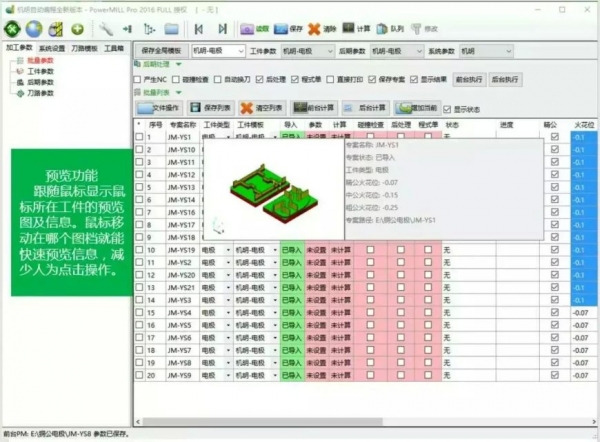Open 工件类型 dropdown for row JM-YS19
This screenshot has height=442, width=600.
(x=228, y=250)
